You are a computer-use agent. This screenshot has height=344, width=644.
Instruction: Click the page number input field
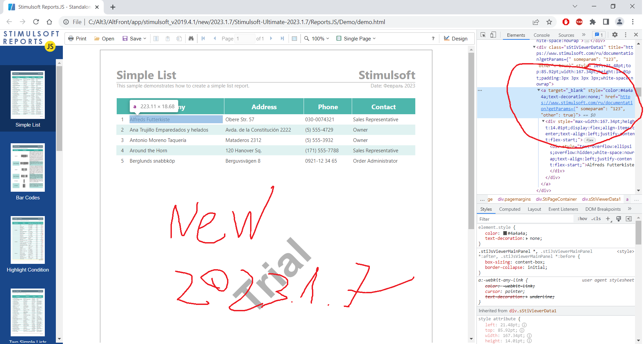[245, 39]
